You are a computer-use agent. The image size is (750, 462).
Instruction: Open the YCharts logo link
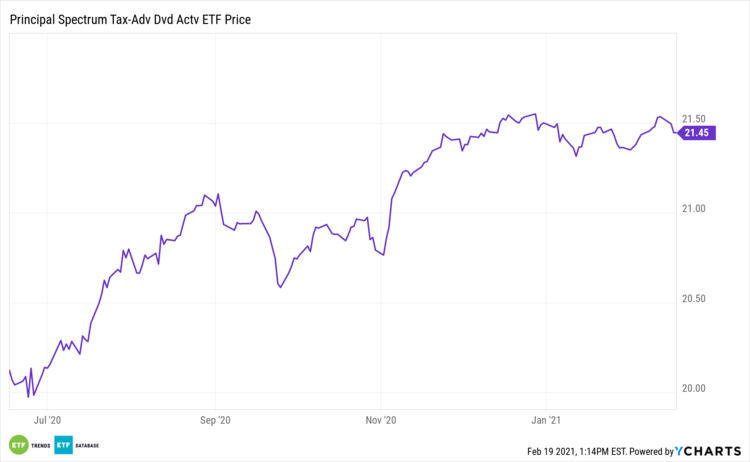tap(707, 450)
